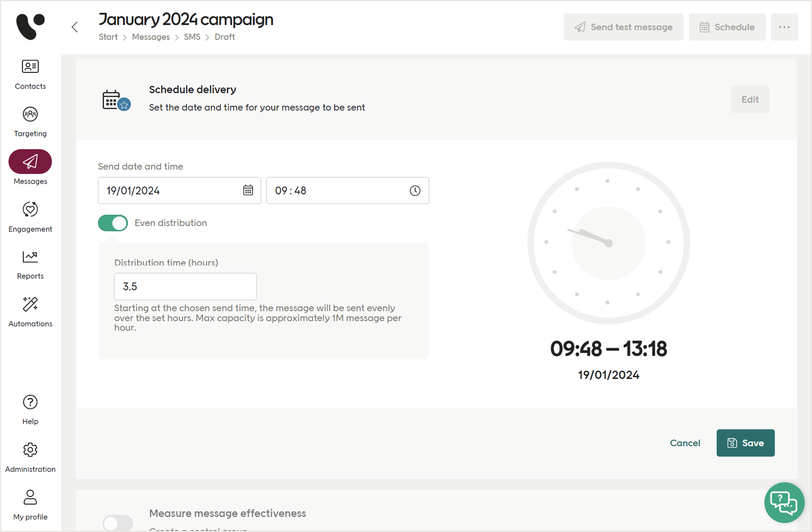Screen dimensions: 812x532
Task: Enable Measure message effectiveness
Action: [118, 523]
